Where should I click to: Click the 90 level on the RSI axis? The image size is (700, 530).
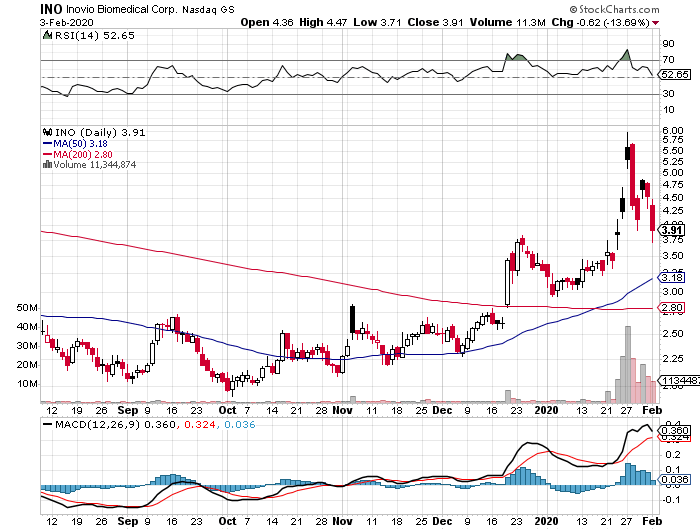tap(668, 44)
